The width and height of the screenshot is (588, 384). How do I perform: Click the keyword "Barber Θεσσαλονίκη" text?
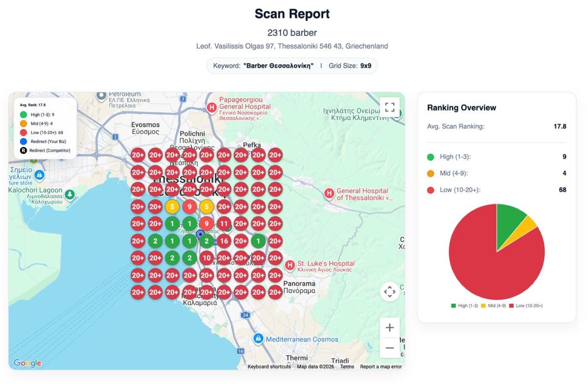pos(278,66)
